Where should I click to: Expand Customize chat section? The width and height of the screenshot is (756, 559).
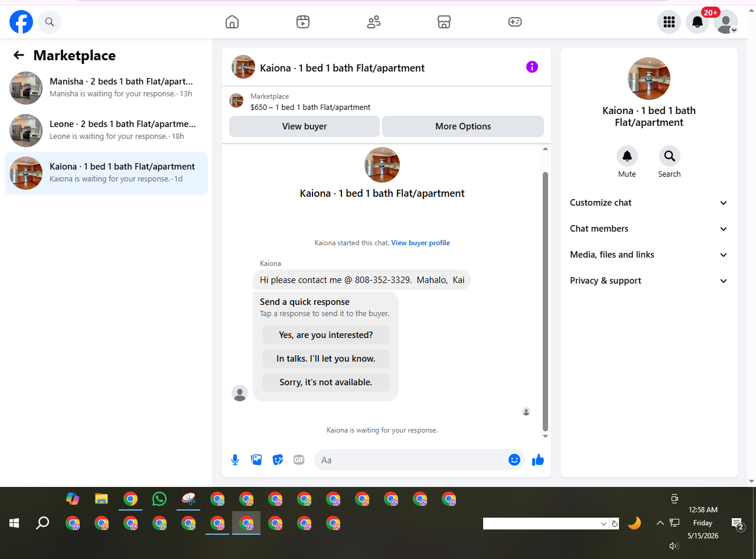649,203
